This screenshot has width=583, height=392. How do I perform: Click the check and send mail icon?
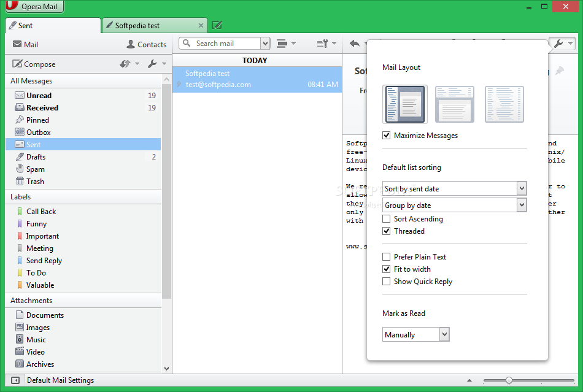pyautogui.click(x=125, y=64)
